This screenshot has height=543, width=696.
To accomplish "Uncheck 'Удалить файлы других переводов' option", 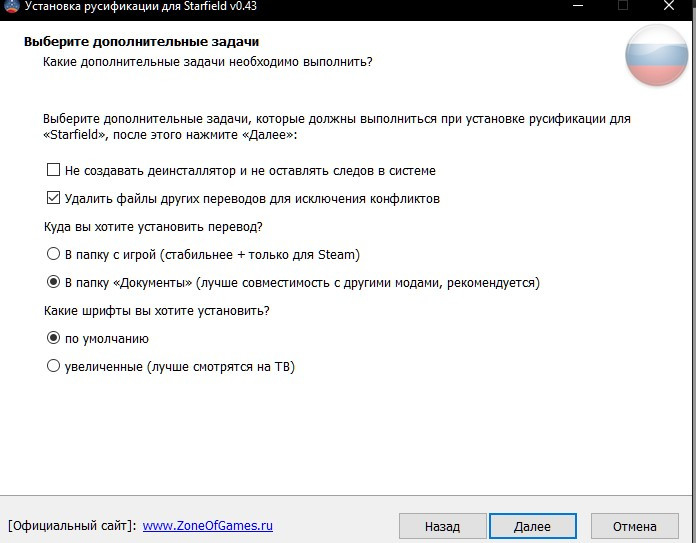I will (x=54, y=198).
